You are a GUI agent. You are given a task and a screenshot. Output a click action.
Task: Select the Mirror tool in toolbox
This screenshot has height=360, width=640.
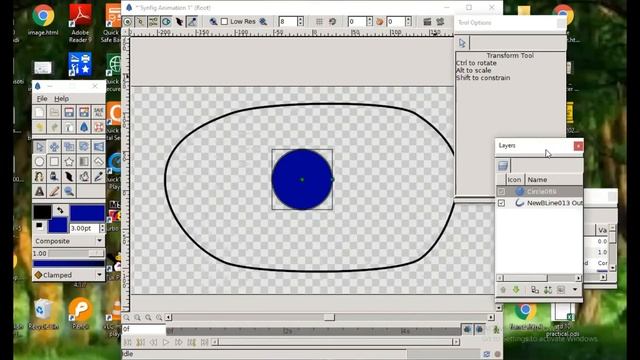point(98,147)
